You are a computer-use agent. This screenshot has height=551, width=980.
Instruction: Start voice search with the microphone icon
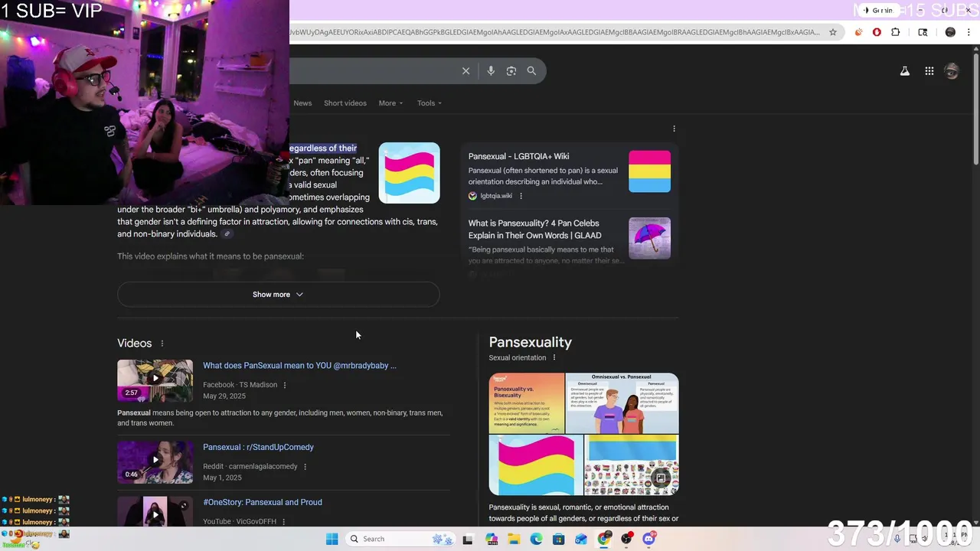pyautogui.click(x=491, y=70)
